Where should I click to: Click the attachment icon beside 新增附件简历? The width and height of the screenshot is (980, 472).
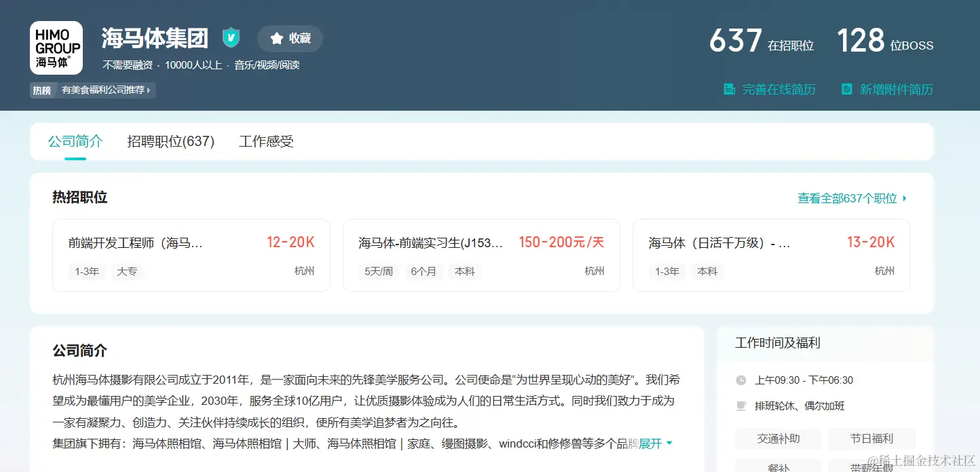point(847,89)
